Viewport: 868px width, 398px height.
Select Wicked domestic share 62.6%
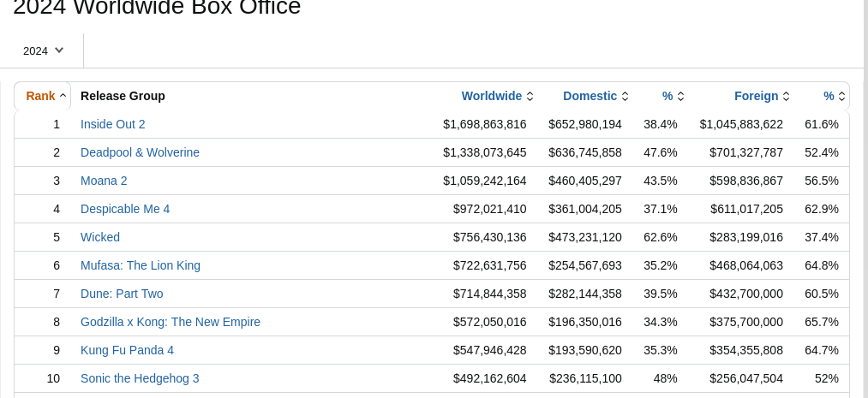[x=661, y=237]
